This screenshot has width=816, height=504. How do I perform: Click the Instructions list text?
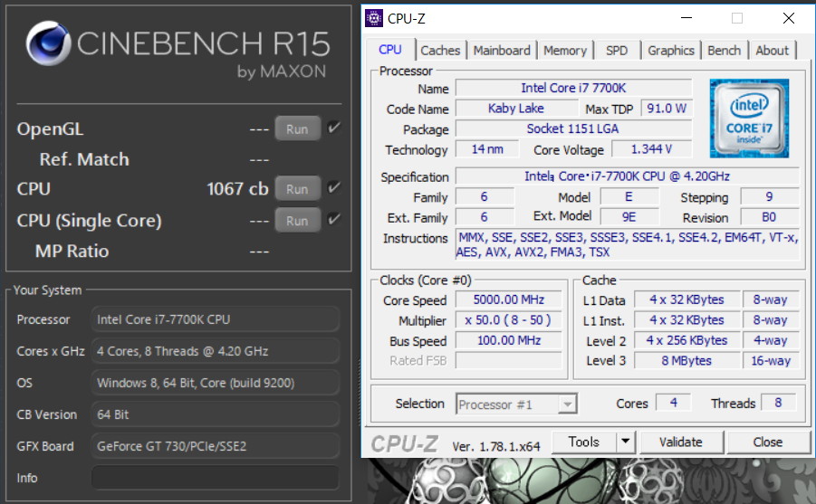pos(627,244)
